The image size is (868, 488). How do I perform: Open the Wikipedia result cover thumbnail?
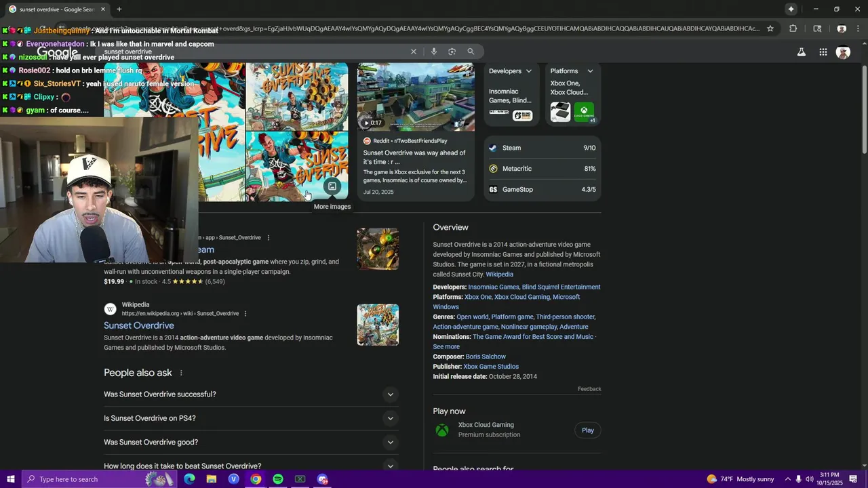[x=378, y=325]
